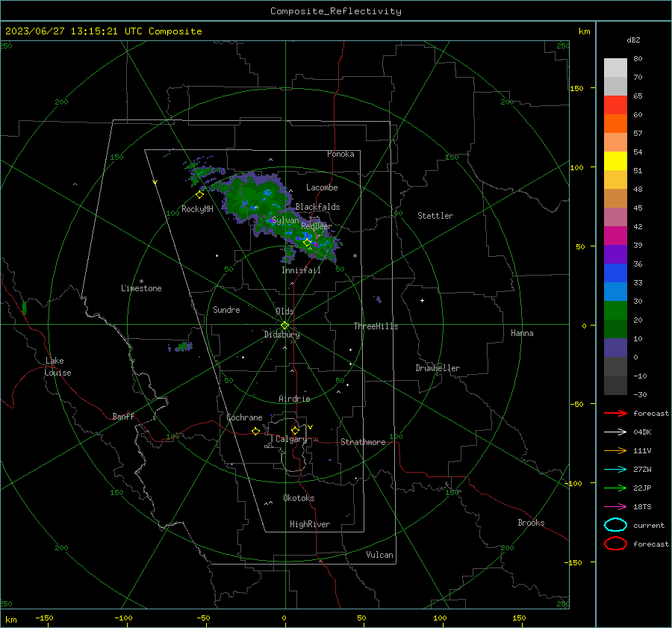Click the magenta 18TS arrow icon

click(x=615, y=507)
